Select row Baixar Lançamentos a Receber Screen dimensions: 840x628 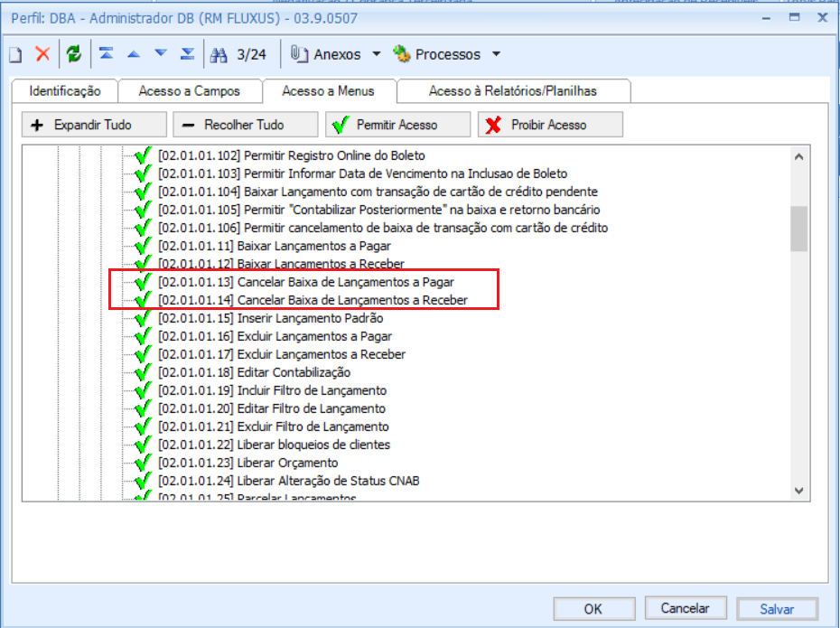pos(281,264)
